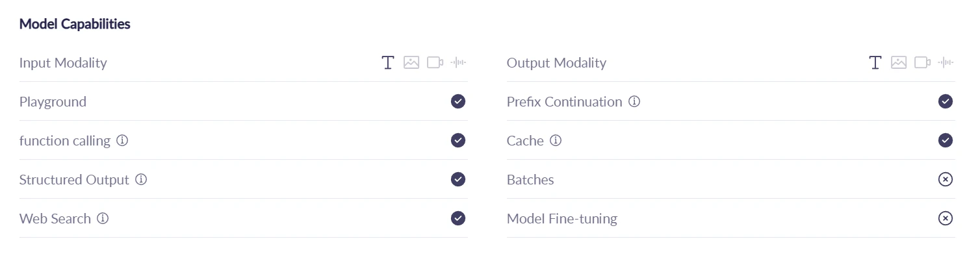
Task: Click the Batches label
Action: coord(530,180)
